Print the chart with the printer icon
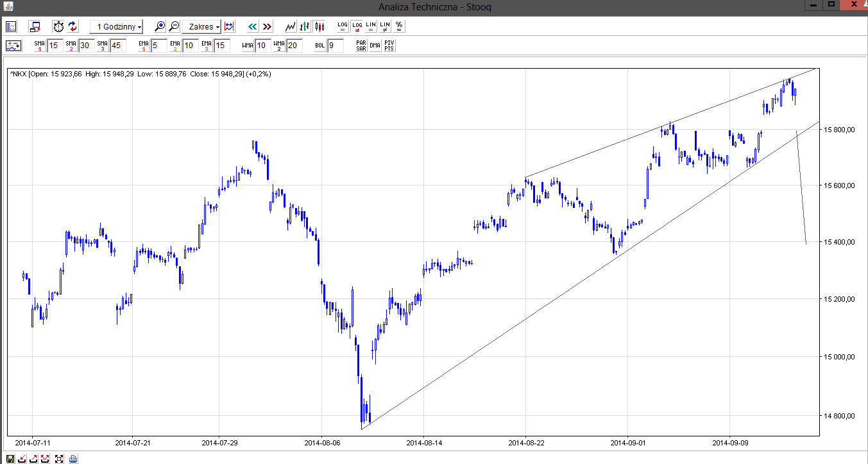 pos(73,458)
